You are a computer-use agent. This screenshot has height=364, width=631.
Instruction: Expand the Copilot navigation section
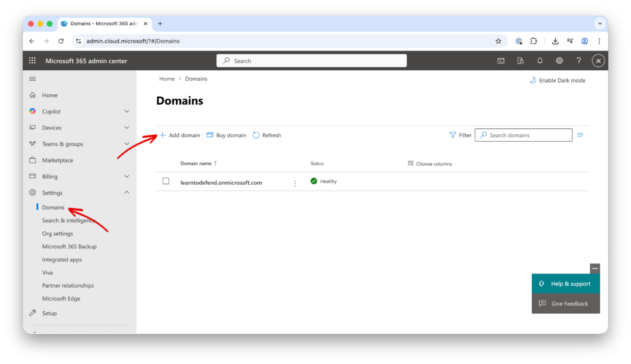pos(127,111)
